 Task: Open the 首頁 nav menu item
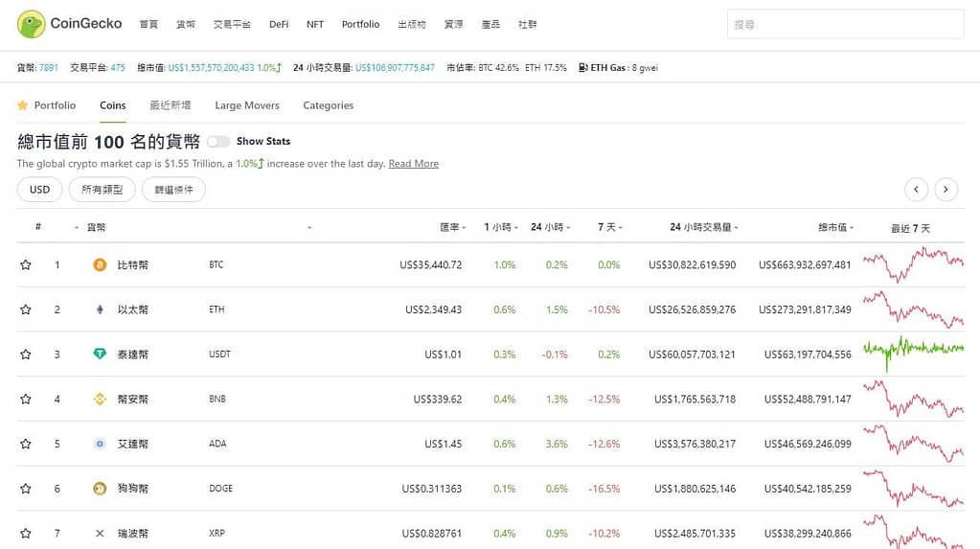click(x=148, y=24)
